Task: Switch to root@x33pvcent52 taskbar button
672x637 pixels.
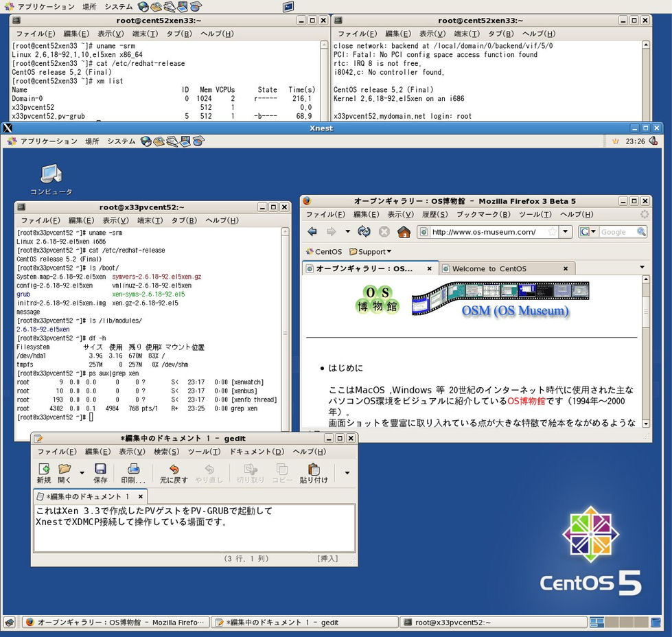Action: coord(494,622)
